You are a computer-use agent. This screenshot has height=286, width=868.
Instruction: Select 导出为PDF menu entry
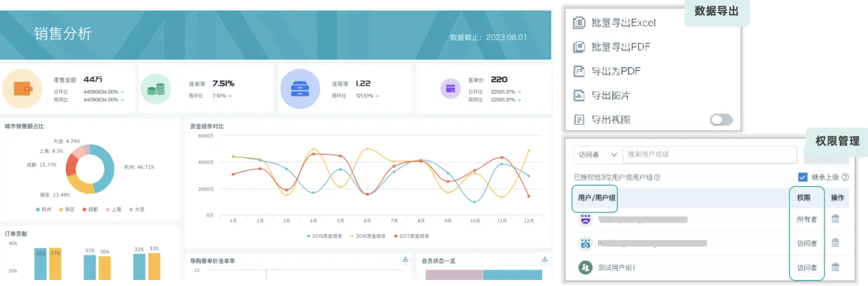coord(616,71)
